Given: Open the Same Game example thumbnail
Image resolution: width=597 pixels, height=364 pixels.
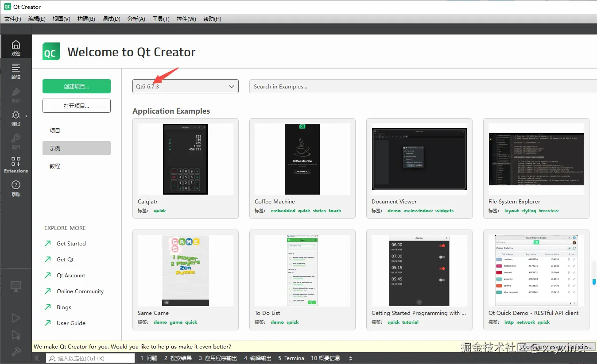Looking at the screenshot, I should pyautogui.click(x=186, y=271).
